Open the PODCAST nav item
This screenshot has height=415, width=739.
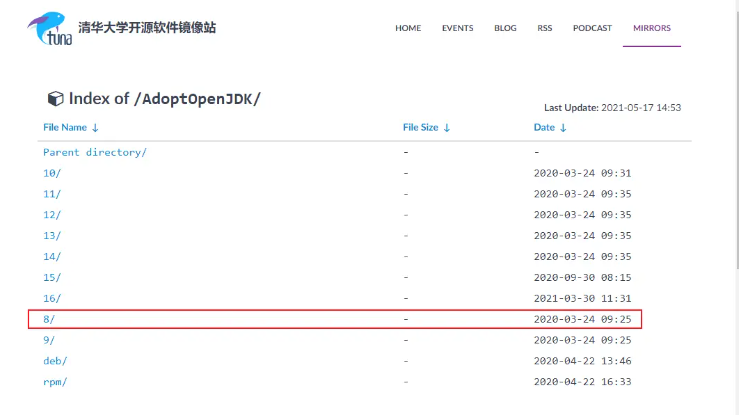[x=592, y=28]
